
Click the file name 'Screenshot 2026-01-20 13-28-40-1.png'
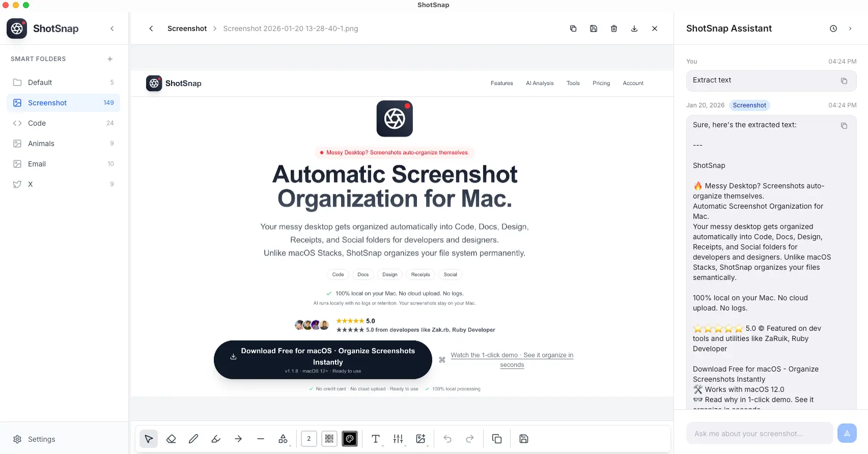pos(291,29)
